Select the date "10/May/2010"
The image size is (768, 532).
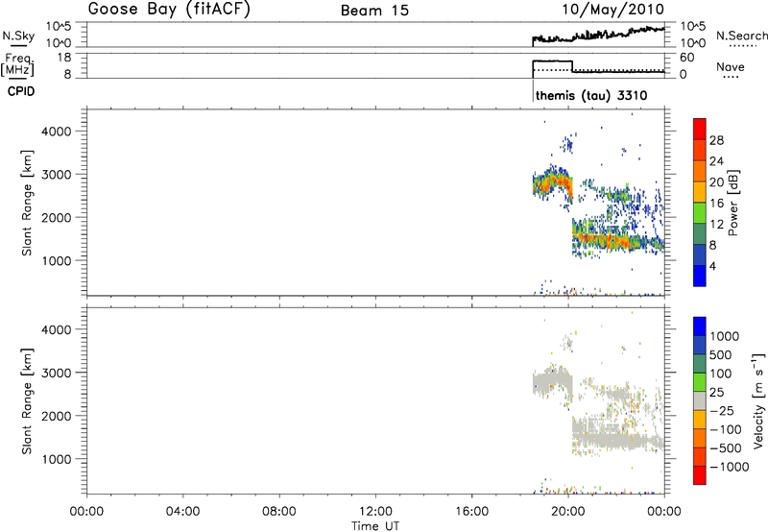pos(612,10)
